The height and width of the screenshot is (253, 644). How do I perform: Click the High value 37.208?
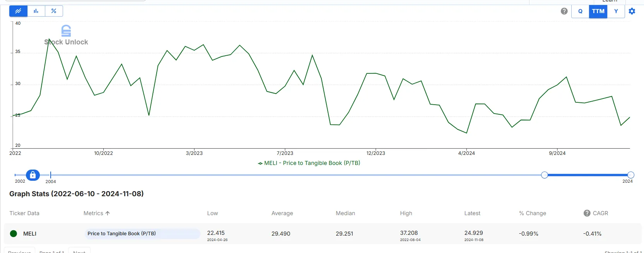tap(409, 233)
